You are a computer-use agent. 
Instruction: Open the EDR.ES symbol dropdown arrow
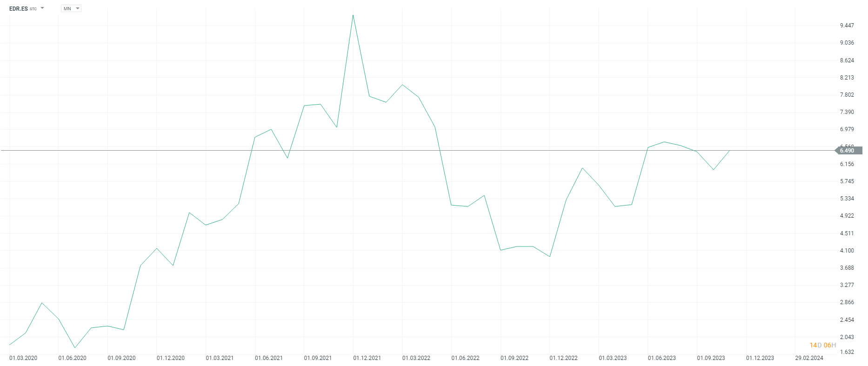click(x=42, y=8)
